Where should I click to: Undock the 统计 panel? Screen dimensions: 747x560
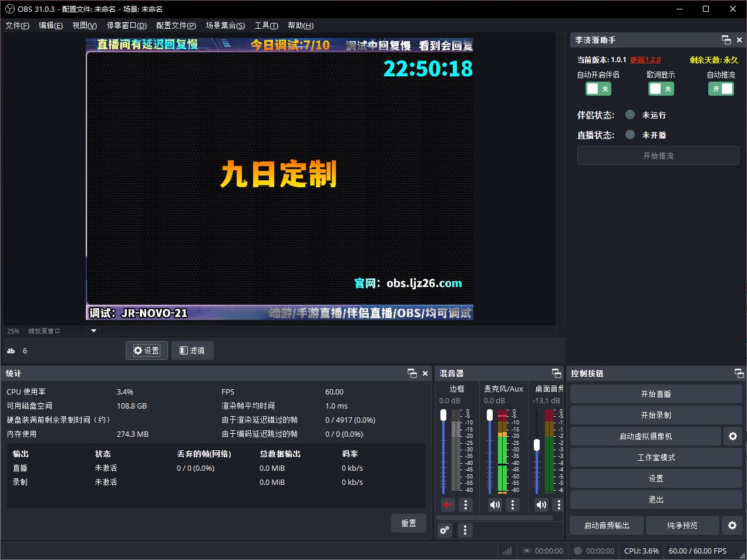coord(412,373)
